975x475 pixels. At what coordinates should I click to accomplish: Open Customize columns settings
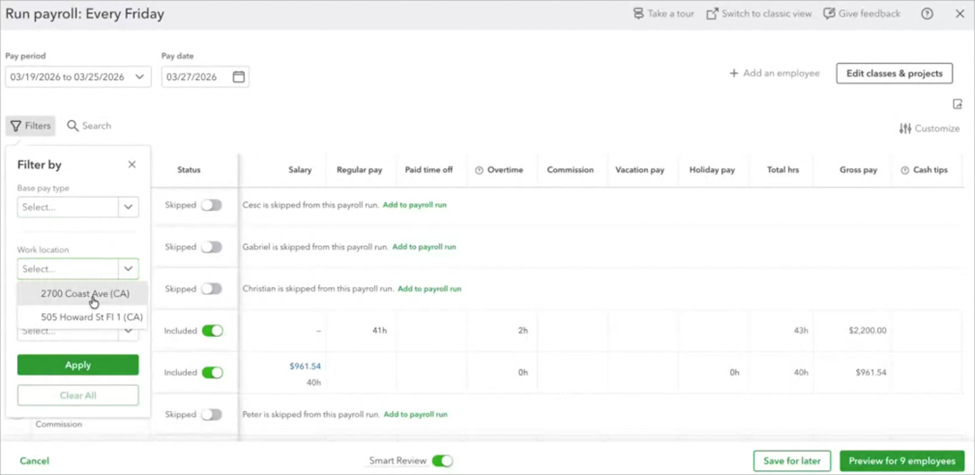pyautogui.click(x=929, y=128)
